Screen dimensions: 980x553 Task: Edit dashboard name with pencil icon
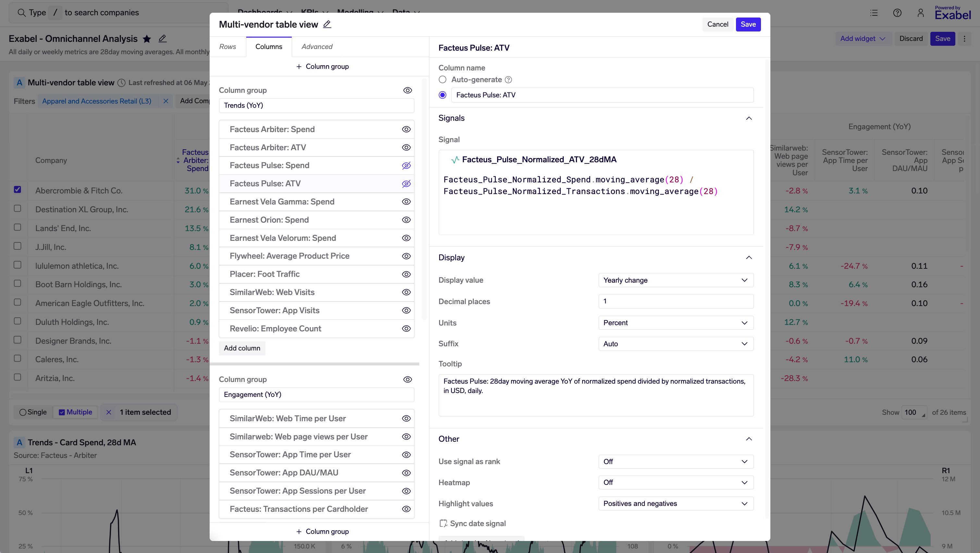tap(163, 38)
